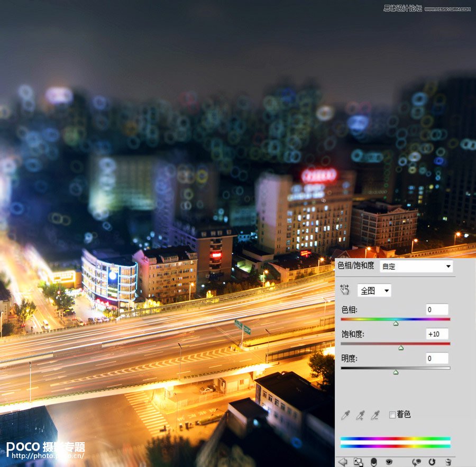
Task: Click the Add to Sample eyedropper
Action: pyautogui.click(x=360, y=415)
